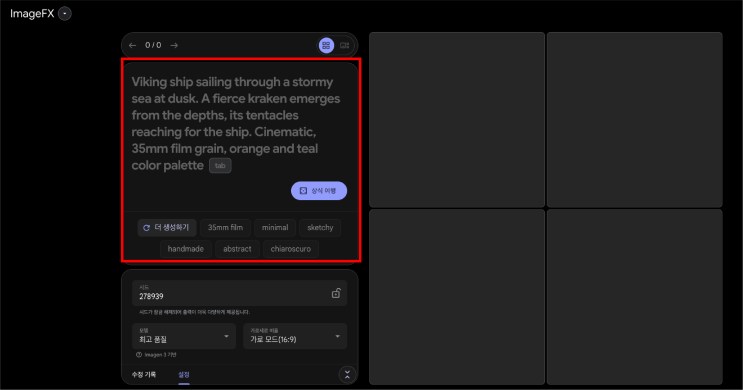743x390 pixels.
Task: Open the model quality dropdown
Action: 184,336
